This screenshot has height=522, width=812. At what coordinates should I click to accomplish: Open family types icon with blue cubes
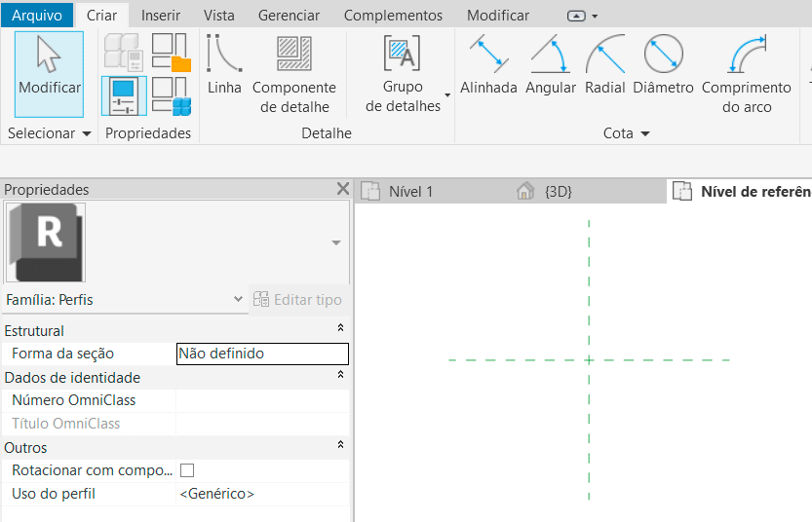point(171,96)
